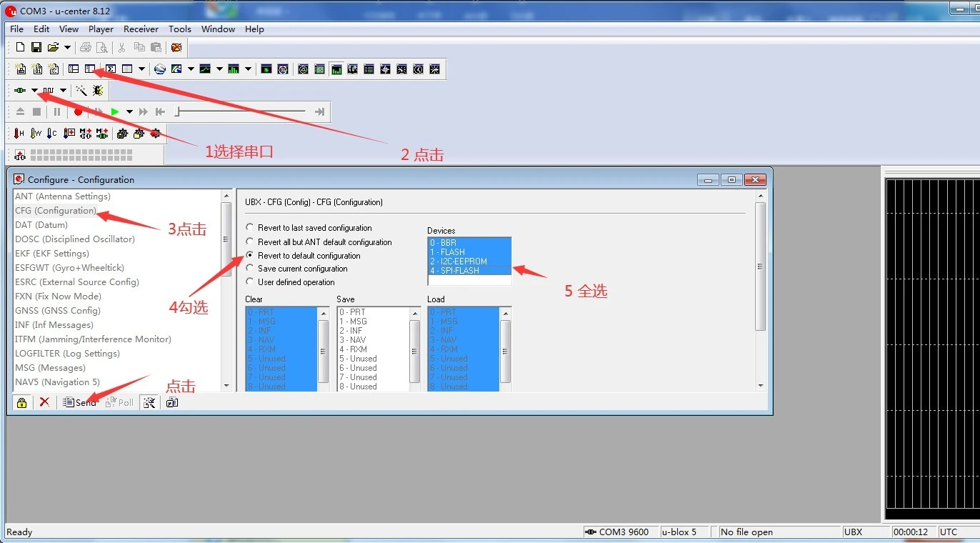Click the Print Preview toolbar icon

102,48
